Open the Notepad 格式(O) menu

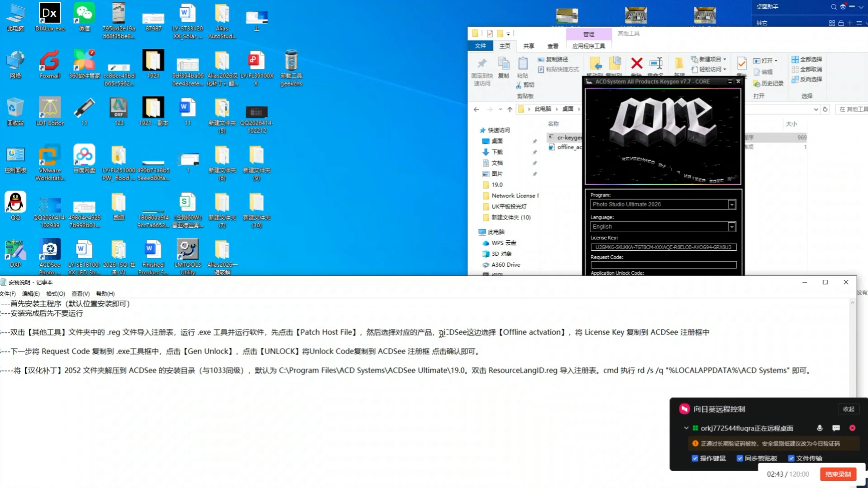[55, 294]
